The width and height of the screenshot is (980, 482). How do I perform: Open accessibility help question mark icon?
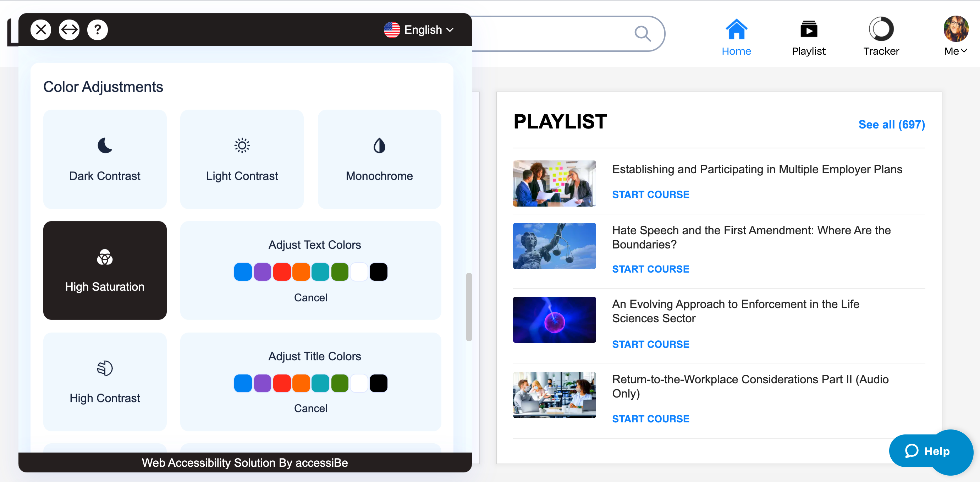pos(97,29)
